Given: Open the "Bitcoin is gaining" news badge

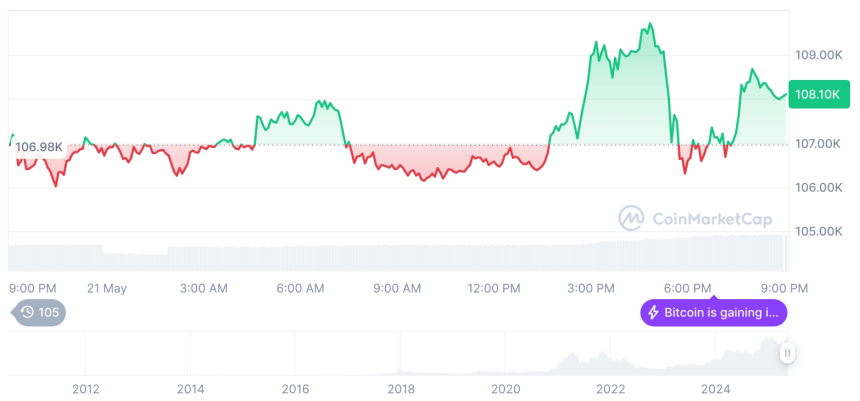Looking at the screenshot, I should click(x=714, y=312).
